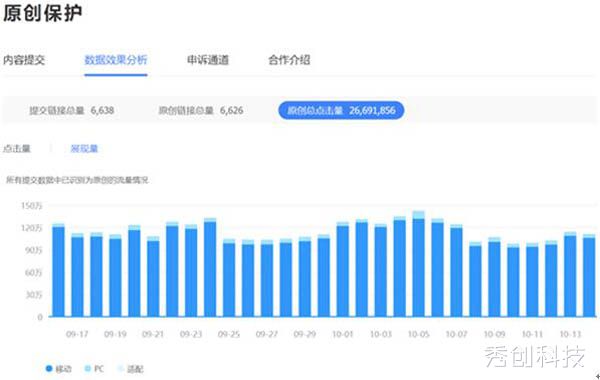Select the bar for 09-21

153,276
